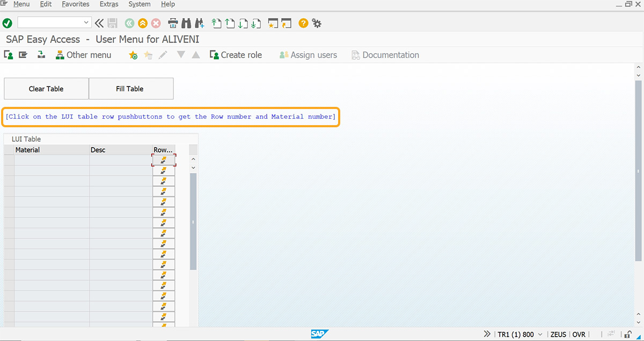The width and height of the screenshot is (644, 341).
Task: Open the command field dropdown arrow
Action: click(x=86, y=23)
